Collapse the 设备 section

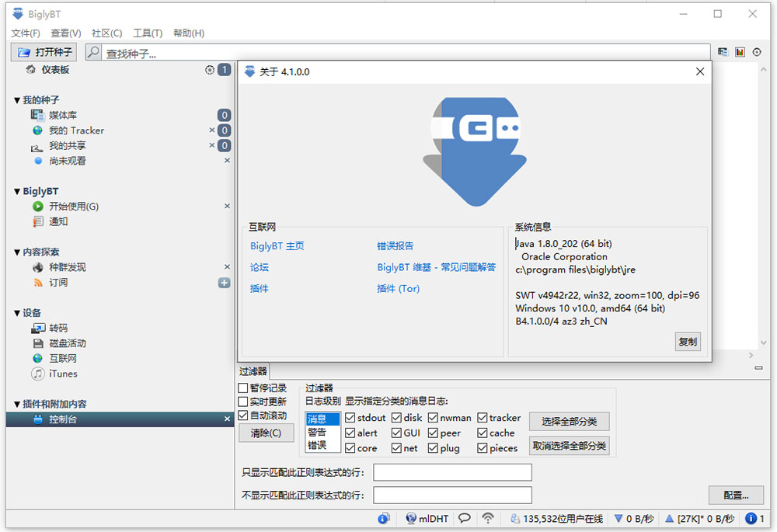click(17, 314)
